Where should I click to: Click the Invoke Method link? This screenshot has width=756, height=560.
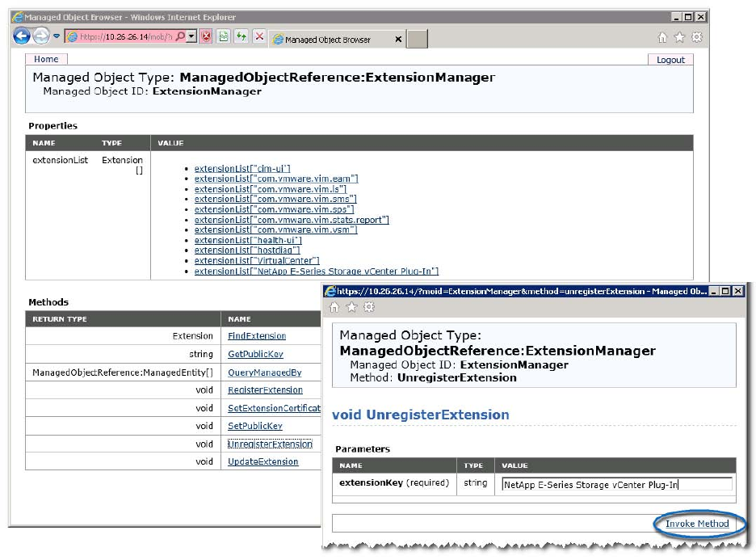696,524
